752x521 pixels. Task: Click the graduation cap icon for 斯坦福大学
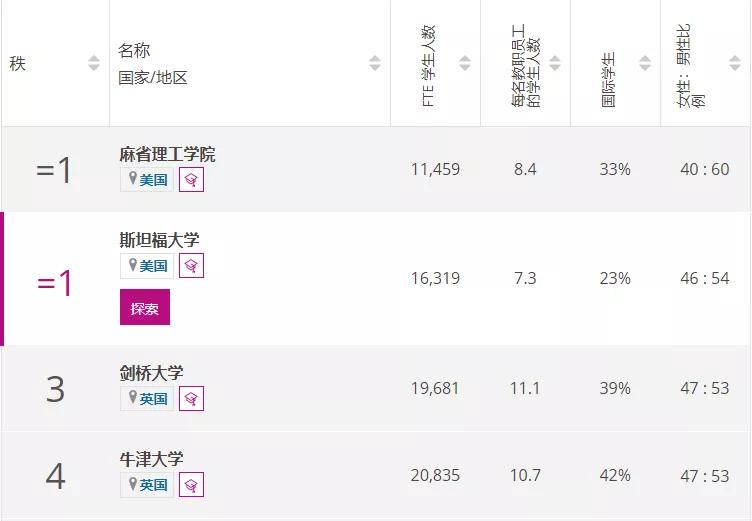pyautogui.click(x=191, y=265)
